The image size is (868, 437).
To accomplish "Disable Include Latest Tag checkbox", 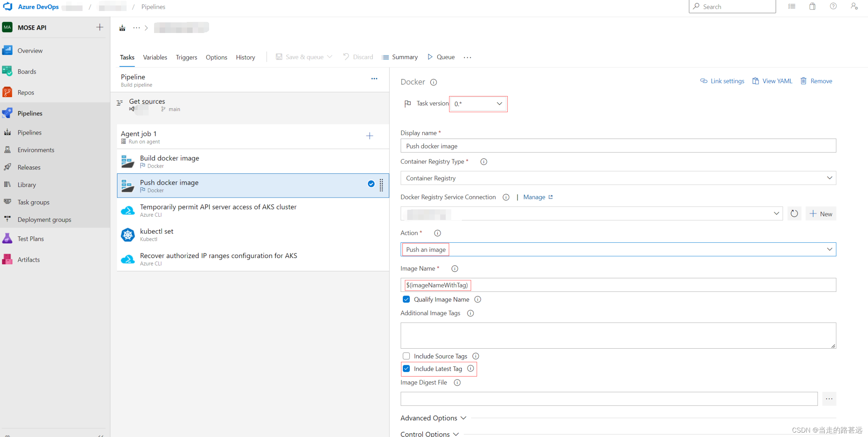I will (406, 368).
